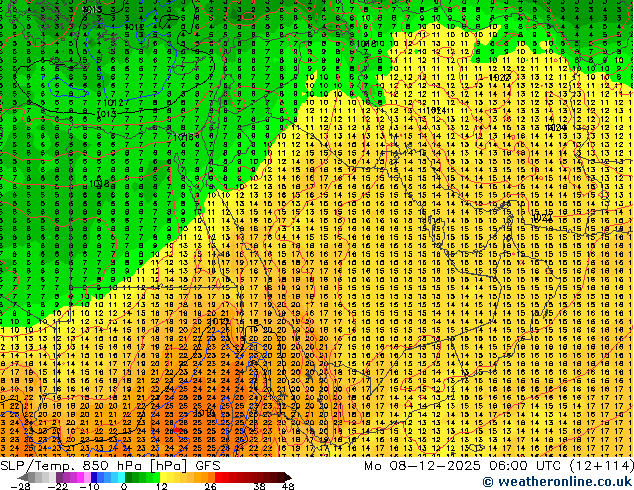Click the '38' legend value
Screen dimensions: 634x490
click(x=260, y=486)
